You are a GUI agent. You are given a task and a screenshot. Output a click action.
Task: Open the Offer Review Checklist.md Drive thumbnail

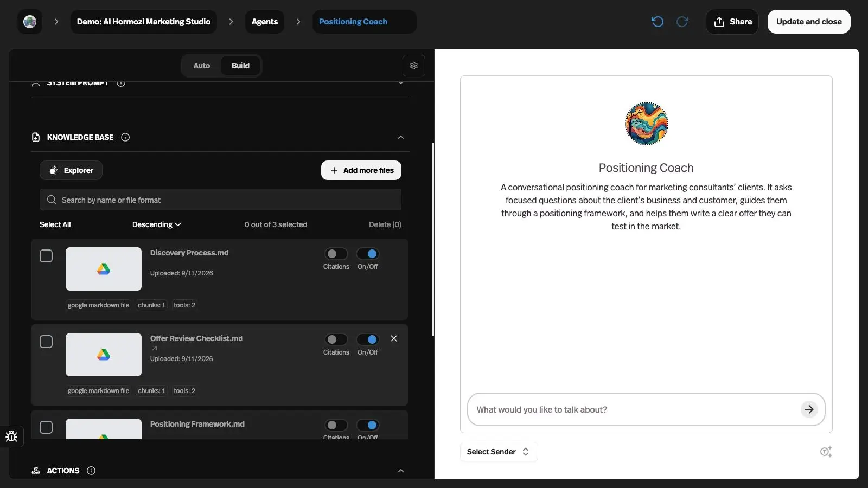[104, 355]
